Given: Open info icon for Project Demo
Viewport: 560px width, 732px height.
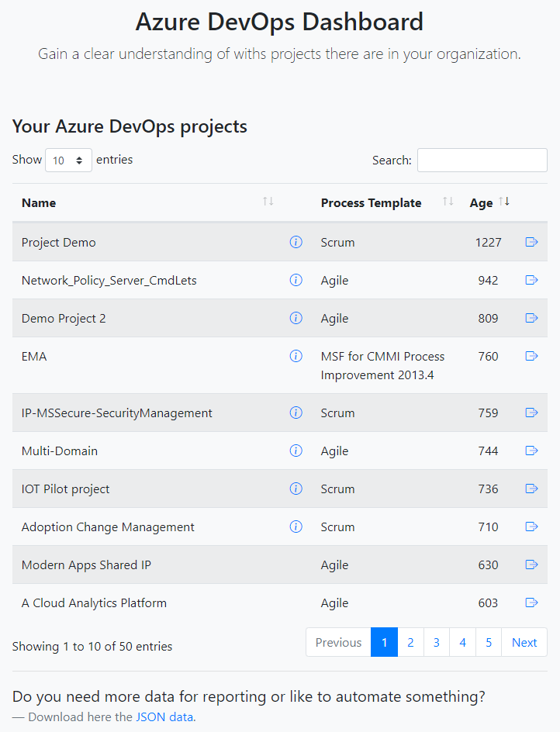Looking at the screenshot, I should coord(296,242).
